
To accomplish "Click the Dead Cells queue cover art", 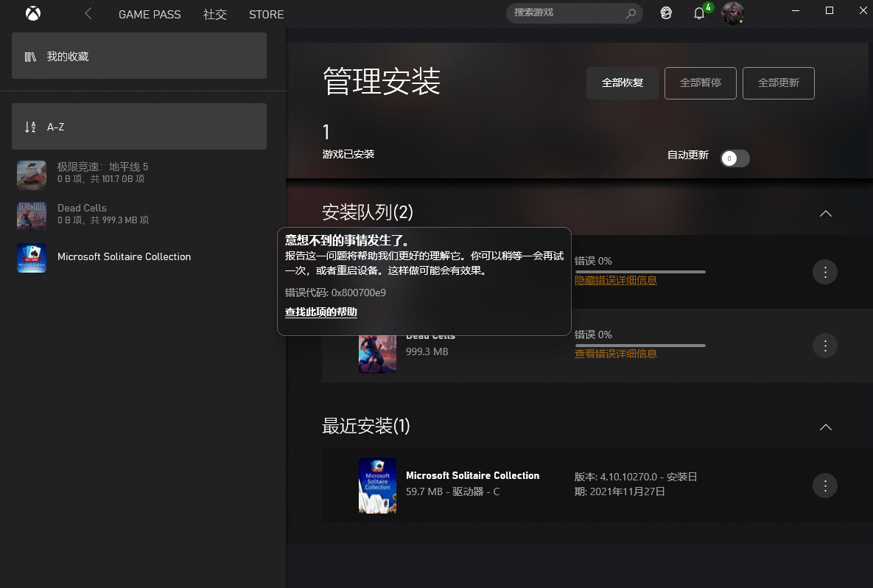I will [377, 354].
